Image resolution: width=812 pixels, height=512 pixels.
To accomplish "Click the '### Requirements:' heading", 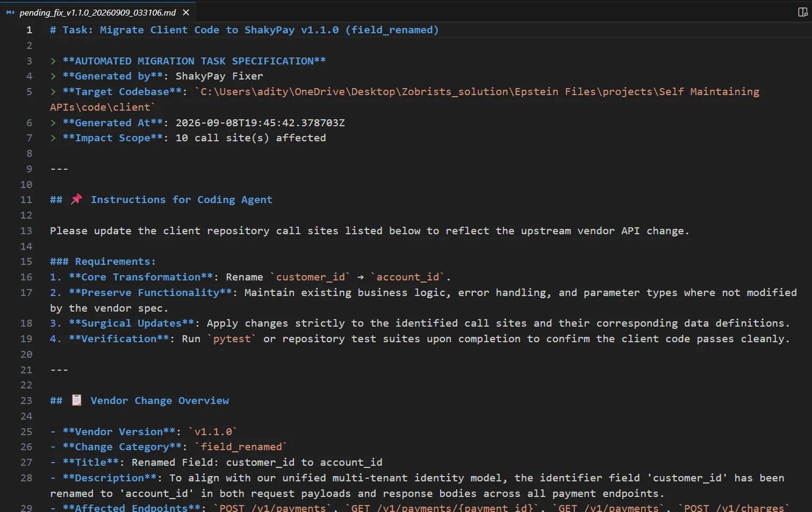I will click(103, 262).
